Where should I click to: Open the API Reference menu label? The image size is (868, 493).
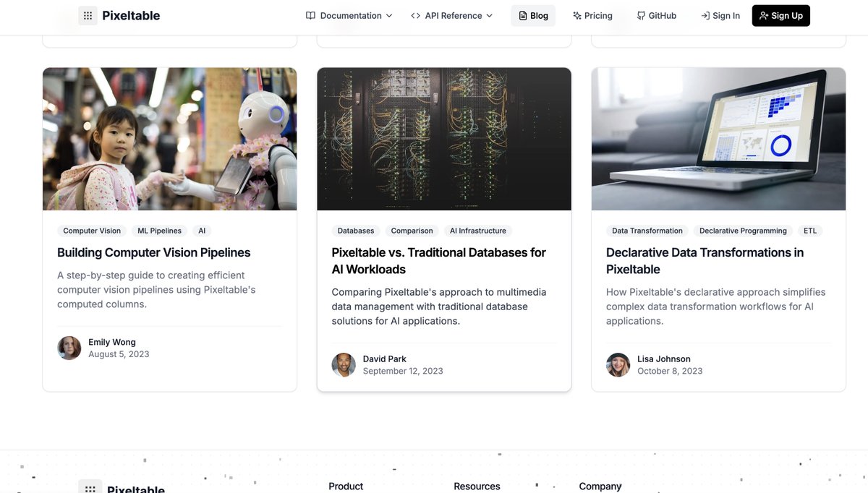(454, 16)
